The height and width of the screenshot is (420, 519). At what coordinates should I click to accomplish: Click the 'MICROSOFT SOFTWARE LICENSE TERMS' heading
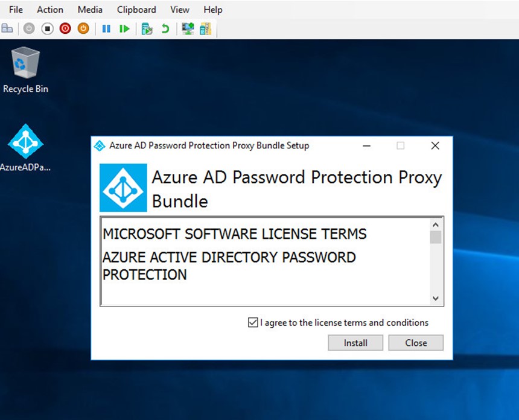[235, 234]
